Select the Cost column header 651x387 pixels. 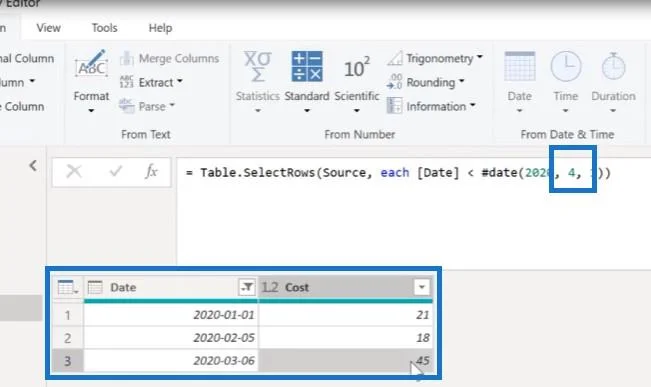[345, 287]
